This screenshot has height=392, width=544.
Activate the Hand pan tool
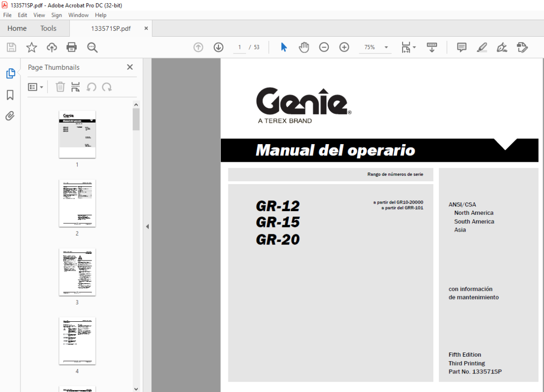click(x=304, y=47)
